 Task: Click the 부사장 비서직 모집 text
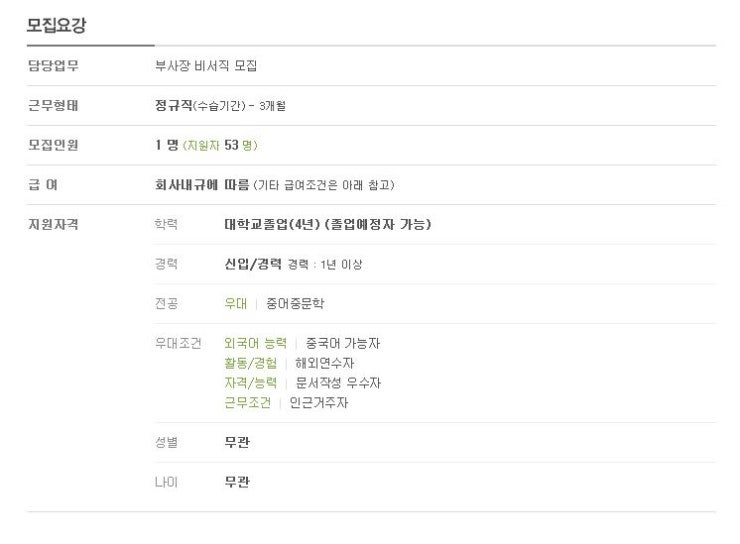206,66
